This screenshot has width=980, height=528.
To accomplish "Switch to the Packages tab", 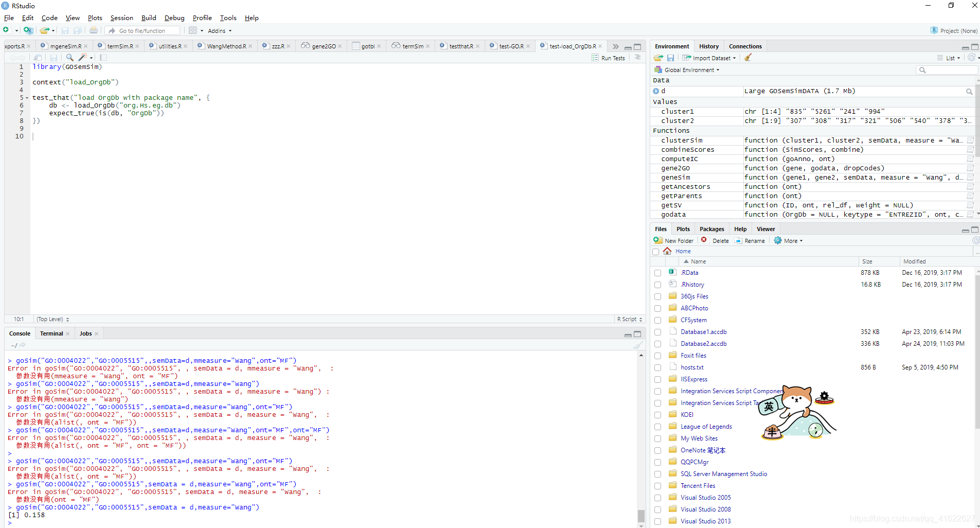I will point(711,229).
